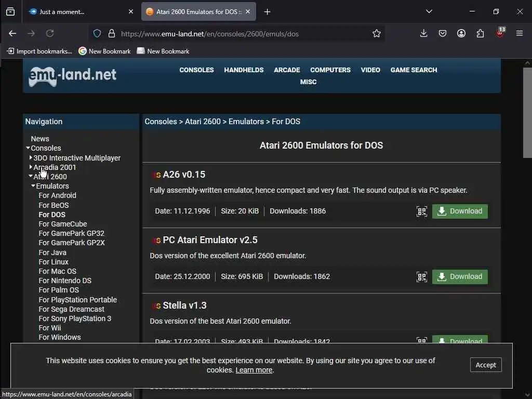Open the HANDHELDS menu

point(244,70)
